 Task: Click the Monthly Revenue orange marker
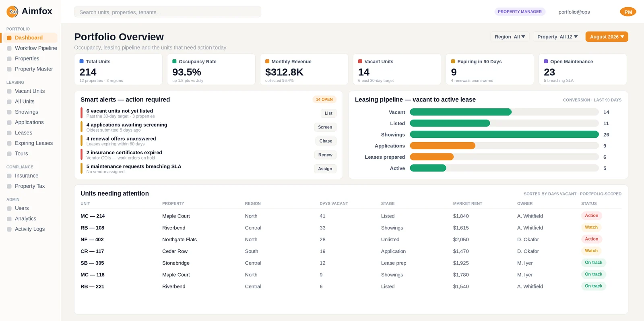click(x=267, y=61)
